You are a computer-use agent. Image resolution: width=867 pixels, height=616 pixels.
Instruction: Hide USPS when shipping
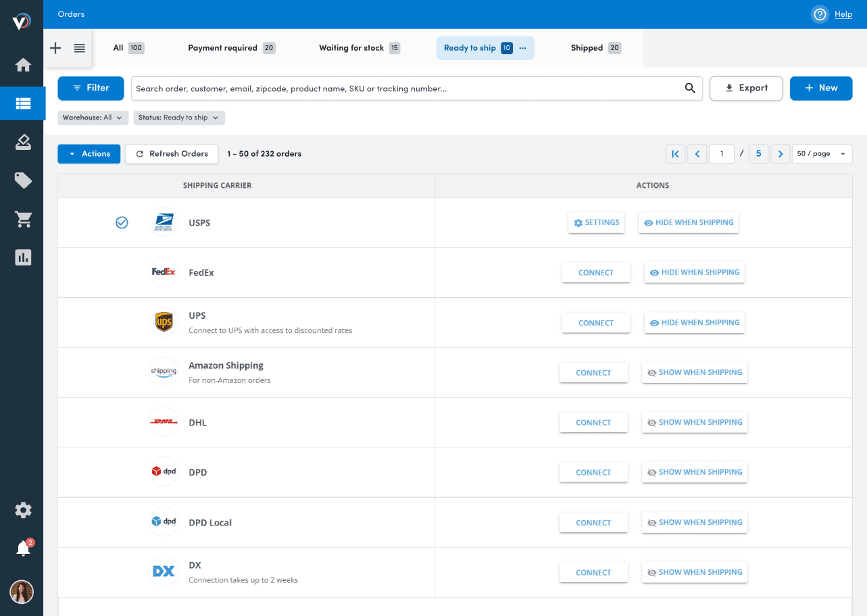688,223
